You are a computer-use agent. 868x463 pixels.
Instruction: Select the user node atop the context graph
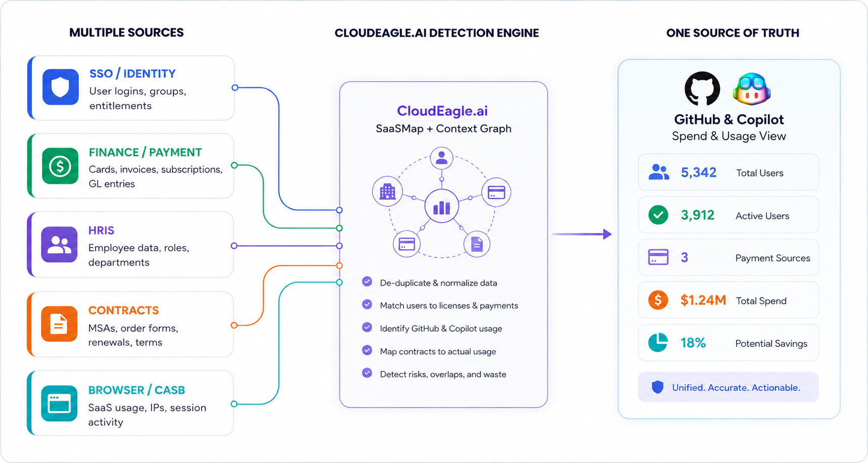tap(441, 158)
